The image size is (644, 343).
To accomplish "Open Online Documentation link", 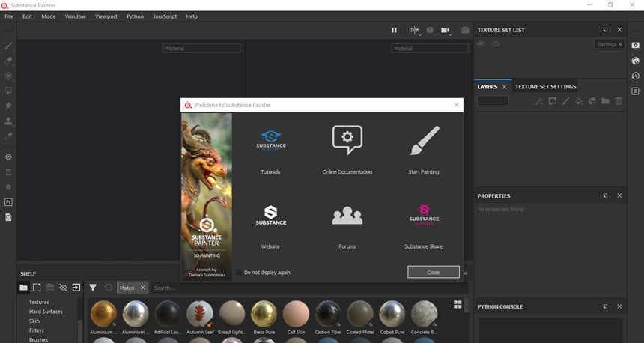I will point(347,151).
